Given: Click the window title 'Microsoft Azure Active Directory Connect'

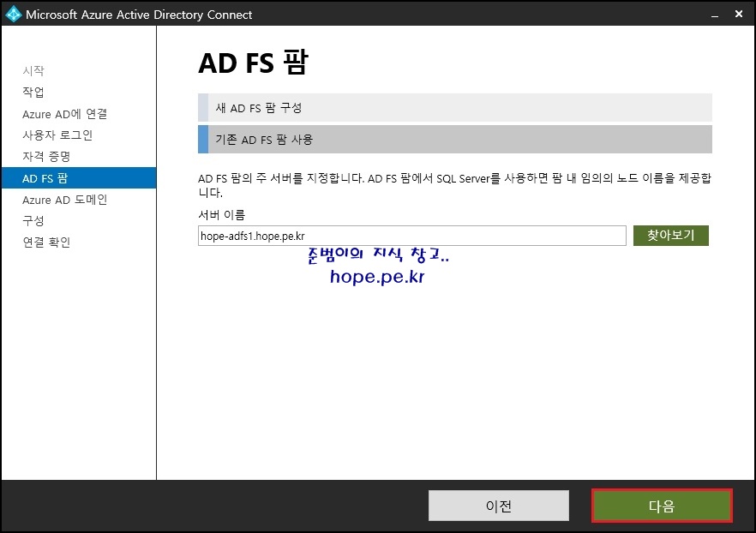Looking at the screenshot, I should tap(139, 15).
